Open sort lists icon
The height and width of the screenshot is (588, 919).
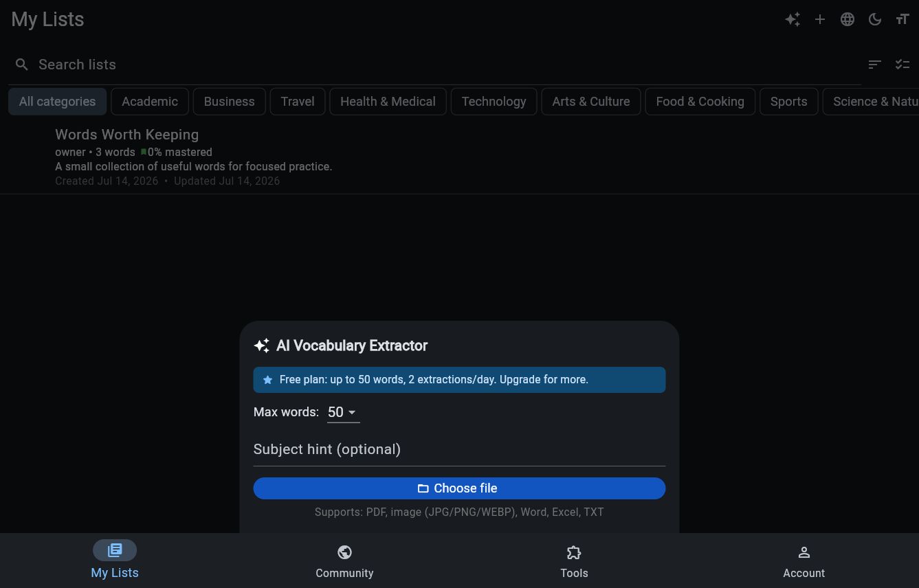point(875,65)
